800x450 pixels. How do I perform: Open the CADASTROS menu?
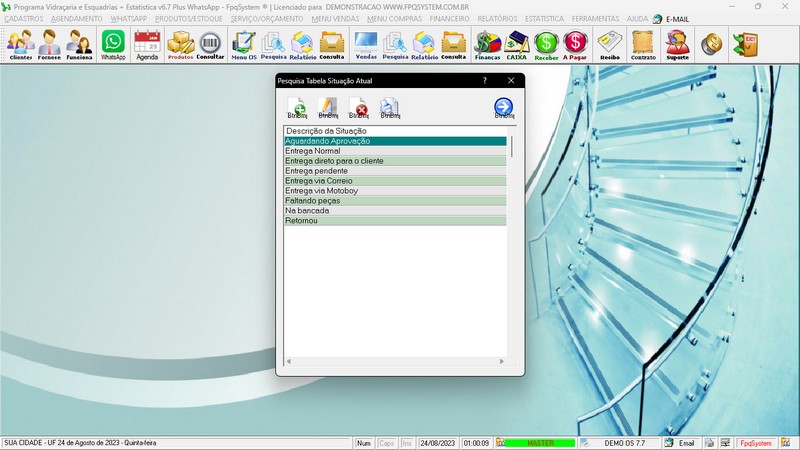pyautogui.click(x=24, y=19)
